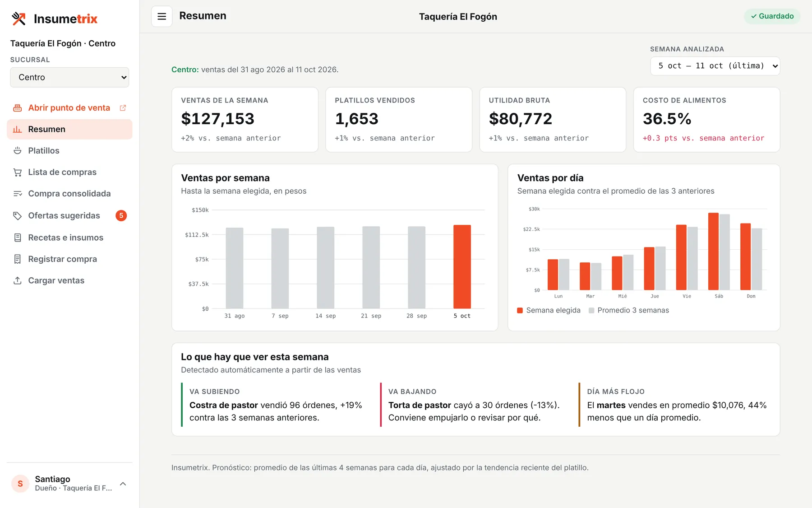
Task: Click the Taquería El Fogón · Centro sidebar label
Action: click(x=63, y=43)
